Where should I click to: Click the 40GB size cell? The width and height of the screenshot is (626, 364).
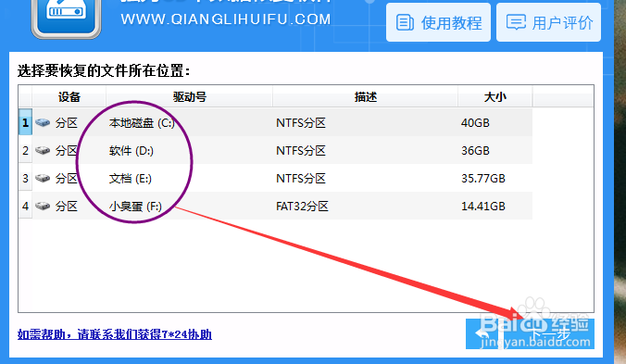pos(475,123)
